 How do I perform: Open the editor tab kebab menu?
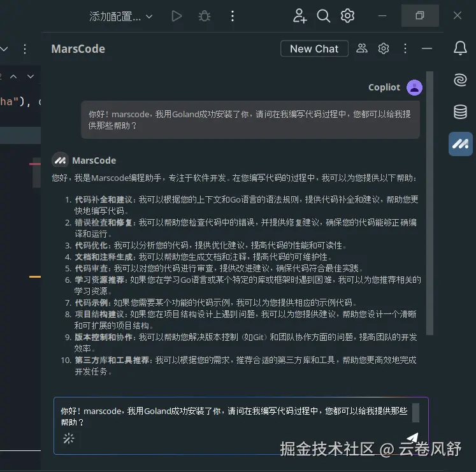pos(25,49)
